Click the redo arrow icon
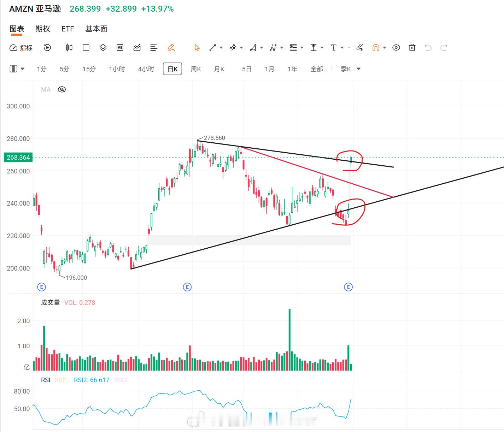 click(444, 48)
